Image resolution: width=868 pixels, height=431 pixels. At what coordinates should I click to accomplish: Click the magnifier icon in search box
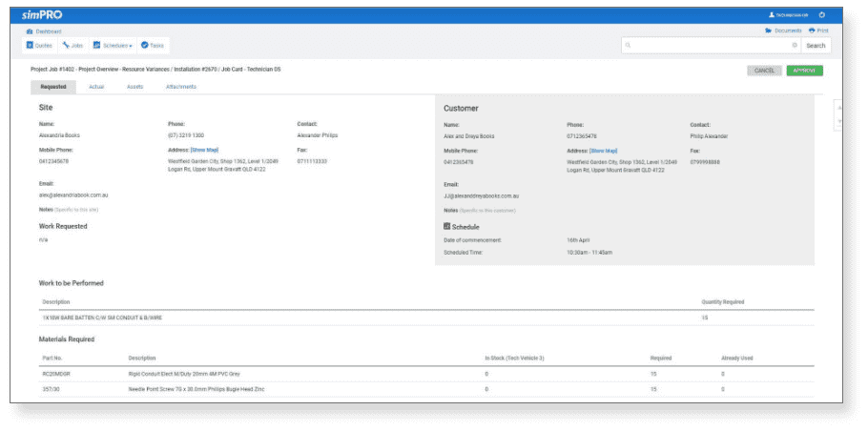point(629,46)
